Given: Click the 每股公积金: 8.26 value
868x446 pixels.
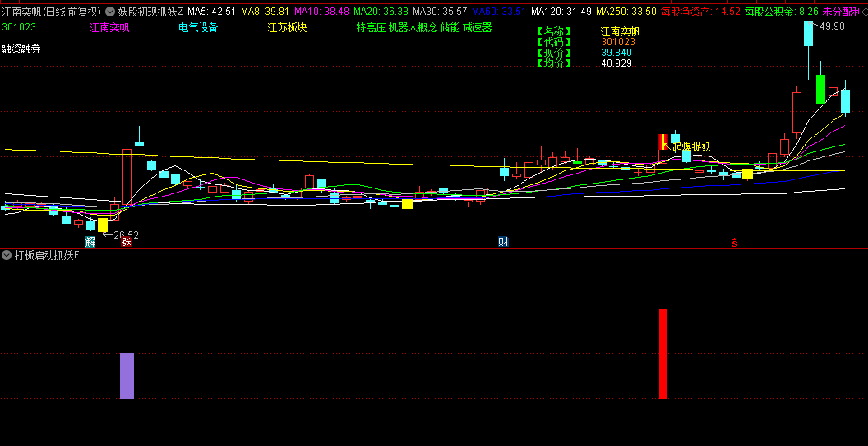Looking at the screenshot, I should click(781, 11).
